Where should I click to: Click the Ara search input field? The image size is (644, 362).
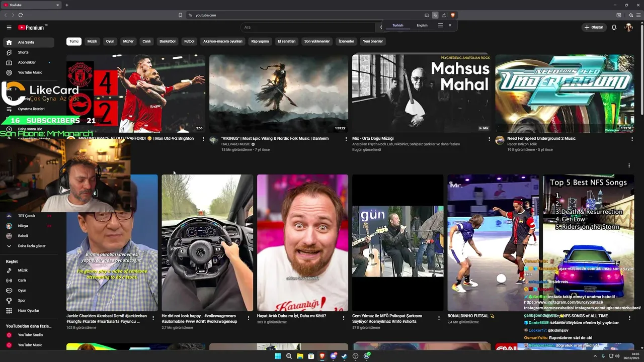[x=308, y=27]
